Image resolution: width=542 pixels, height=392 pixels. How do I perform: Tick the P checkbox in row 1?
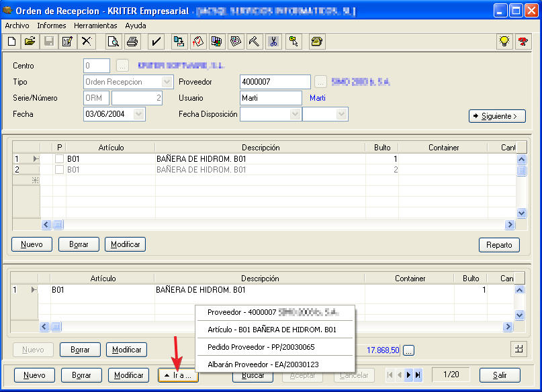pos(60,159)
